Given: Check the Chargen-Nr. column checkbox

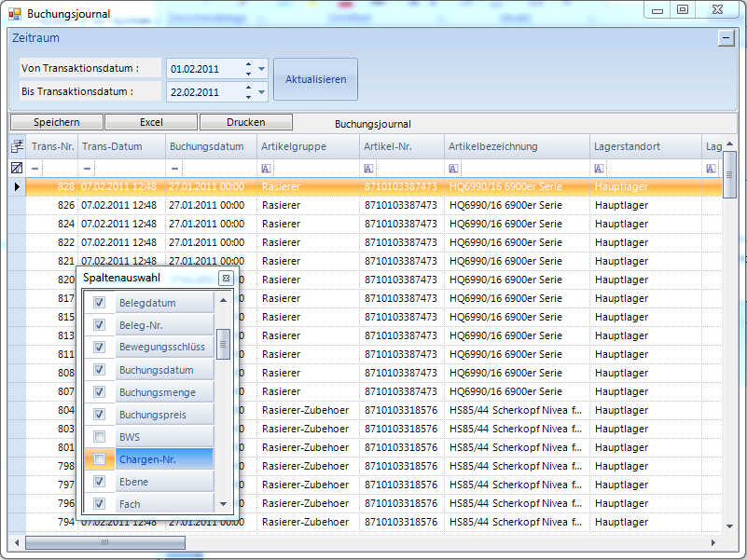Looking at the screenshot, I should pos(100,459).
